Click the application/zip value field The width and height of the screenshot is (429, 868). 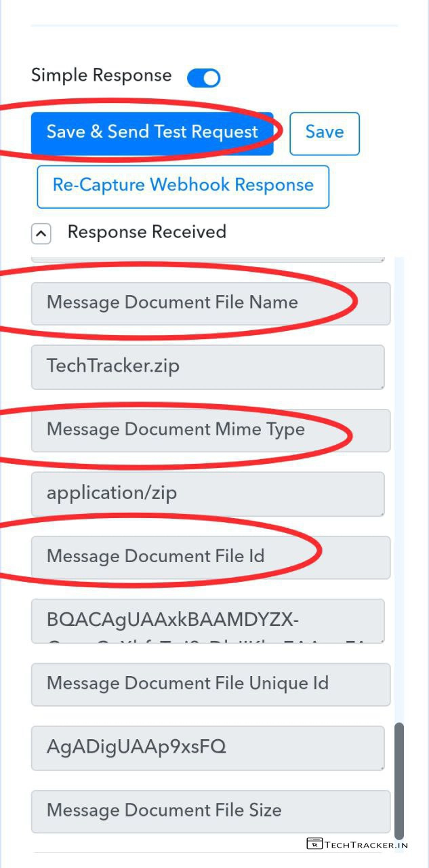pos(207,493)
